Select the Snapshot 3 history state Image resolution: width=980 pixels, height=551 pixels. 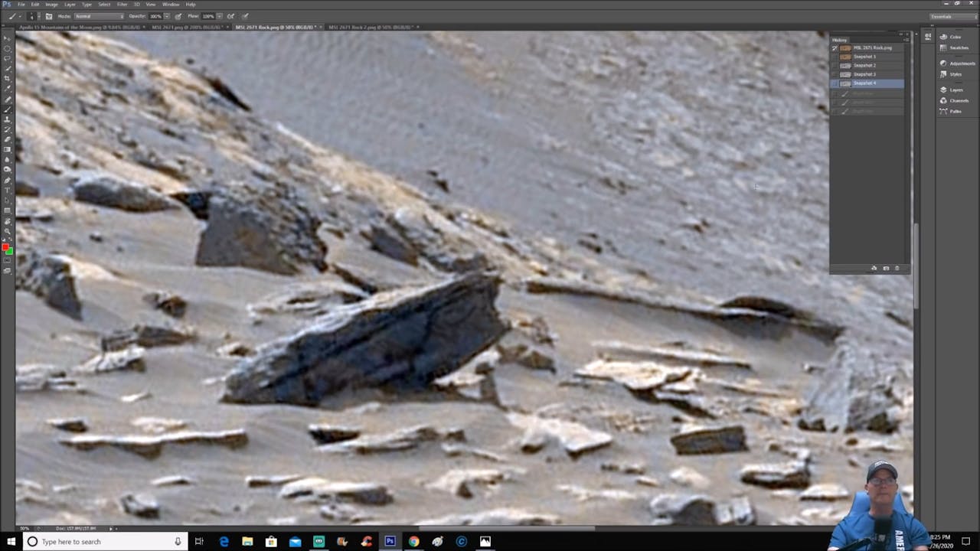(865, 74)
